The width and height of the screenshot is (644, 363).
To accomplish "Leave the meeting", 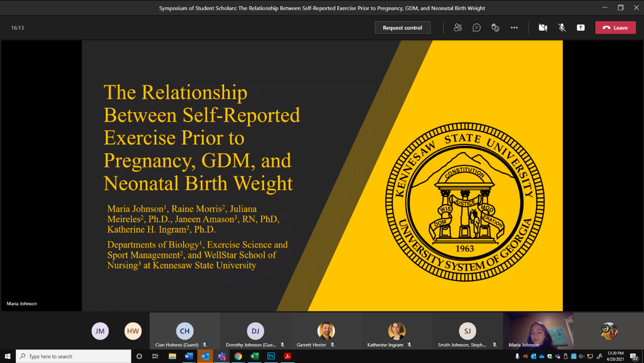I will point(615,28).
